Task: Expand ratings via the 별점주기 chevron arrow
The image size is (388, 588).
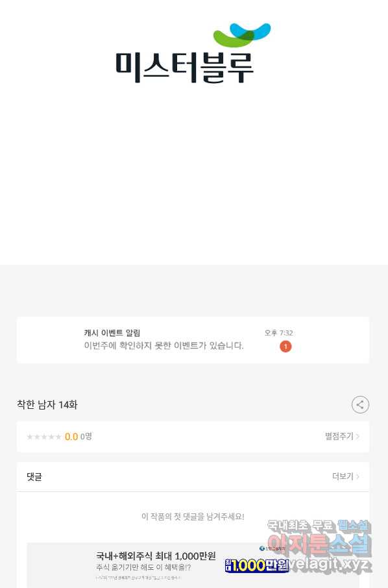Action: [358, 436]
